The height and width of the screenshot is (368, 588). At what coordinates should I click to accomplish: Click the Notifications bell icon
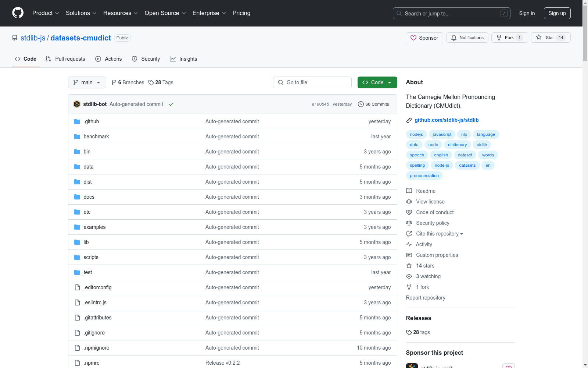tap(454, 38)
